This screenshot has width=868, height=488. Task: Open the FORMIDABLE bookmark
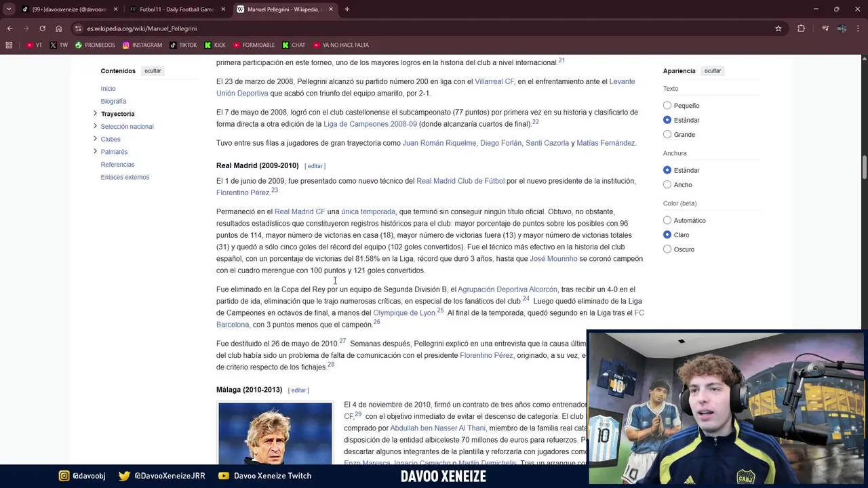pyautogui.click(x=254, y=45)
